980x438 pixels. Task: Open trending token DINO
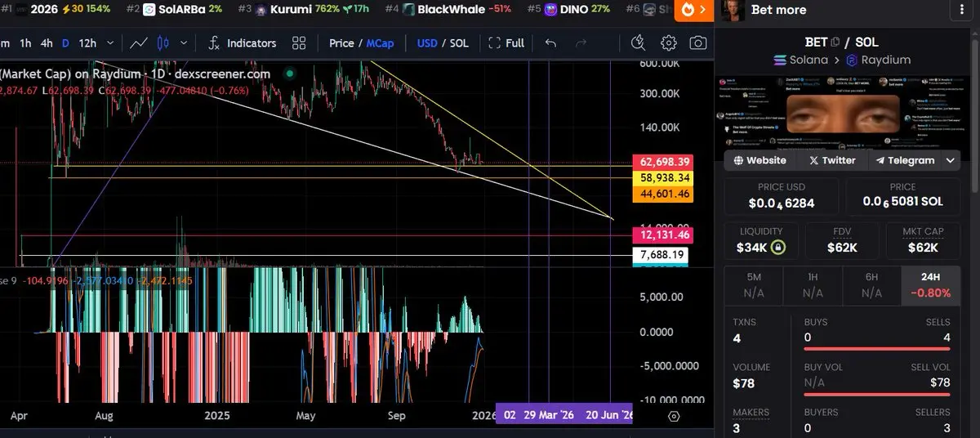(x=568, y=9)
